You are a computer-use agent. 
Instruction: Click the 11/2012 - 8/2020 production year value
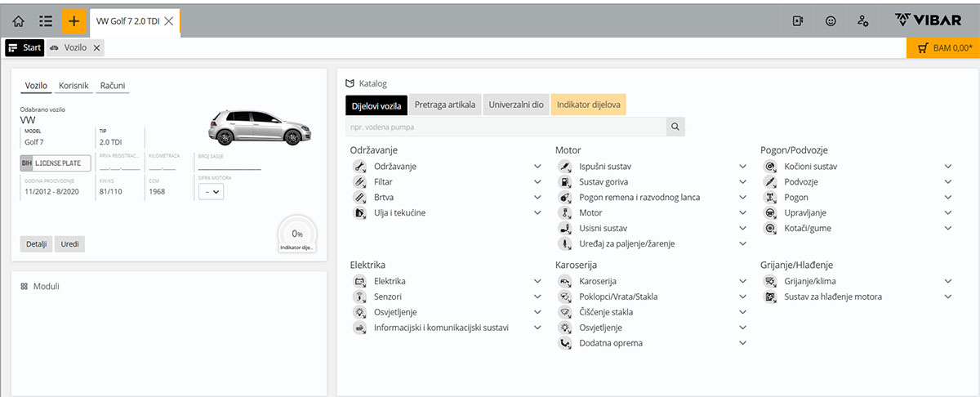click(51, 192)
